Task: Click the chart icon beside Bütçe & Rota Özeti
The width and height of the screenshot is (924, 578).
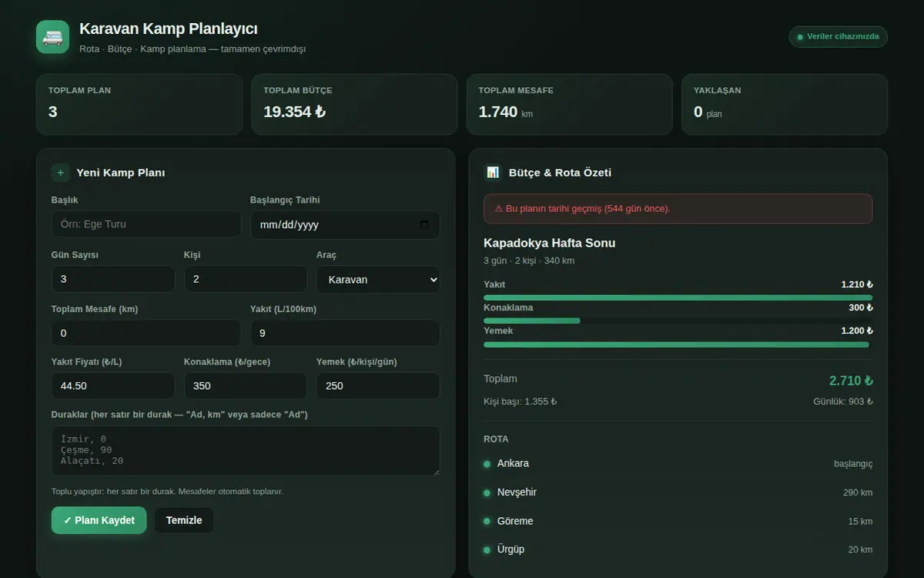Action: pos(493,173)
